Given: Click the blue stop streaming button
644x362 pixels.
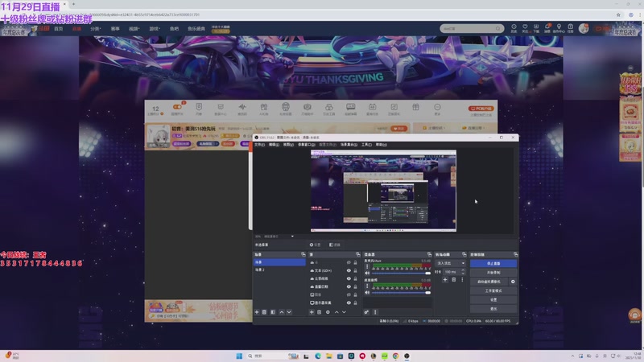Looking at the screenshot, I should pyautogui.click(x=493, y=264).
